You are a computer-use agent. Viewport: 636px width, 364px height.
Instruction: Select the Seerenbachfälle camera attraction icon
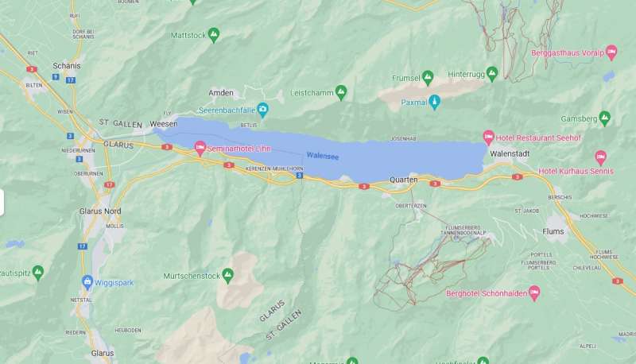point(263,110)
